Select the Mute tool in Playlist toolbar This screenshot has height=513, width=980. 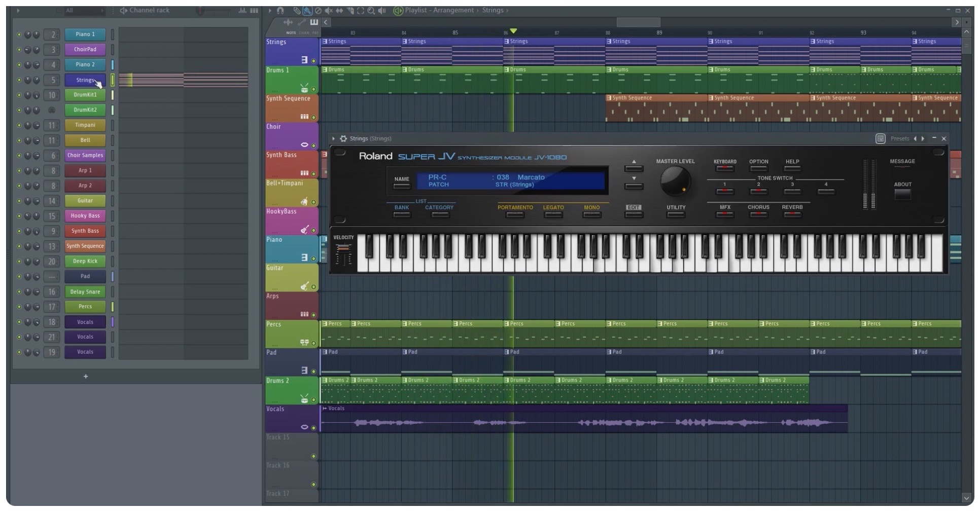coord(329,10)
